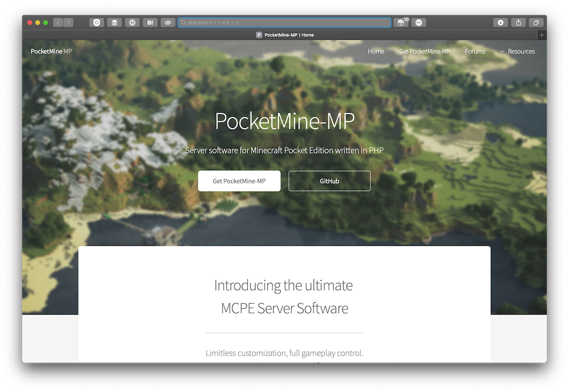Click the PocketMine-MP tab favicon

coord(259,35)
